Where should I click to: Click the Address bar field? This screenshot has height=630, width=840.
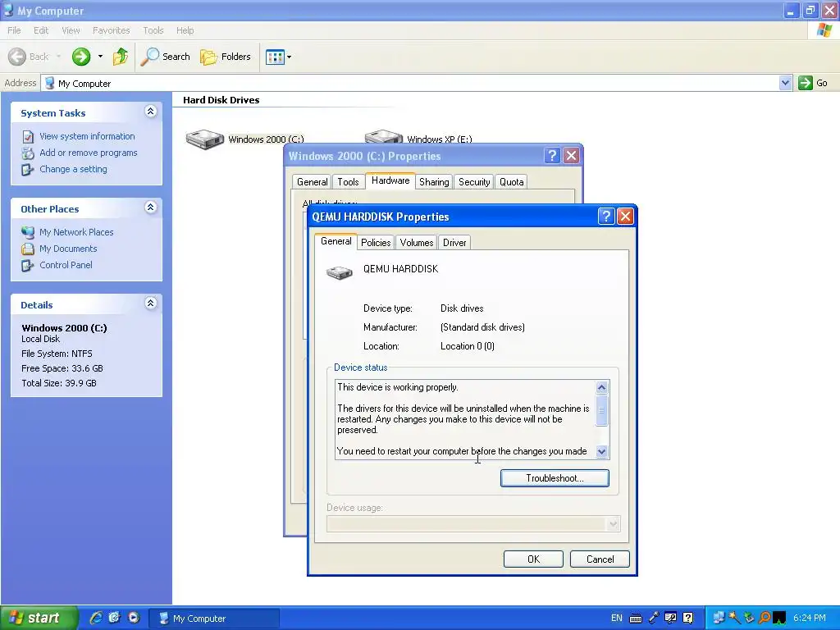click(410, 83)
